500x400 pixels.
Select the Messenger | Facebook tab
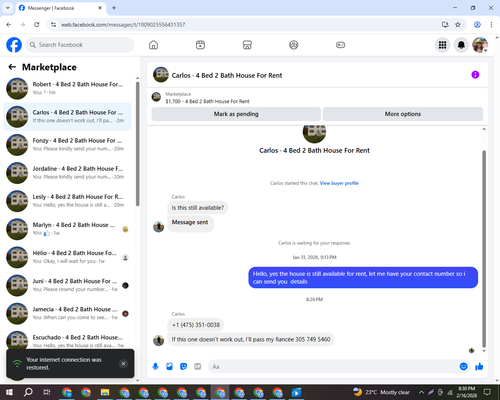tap(61, 8)
